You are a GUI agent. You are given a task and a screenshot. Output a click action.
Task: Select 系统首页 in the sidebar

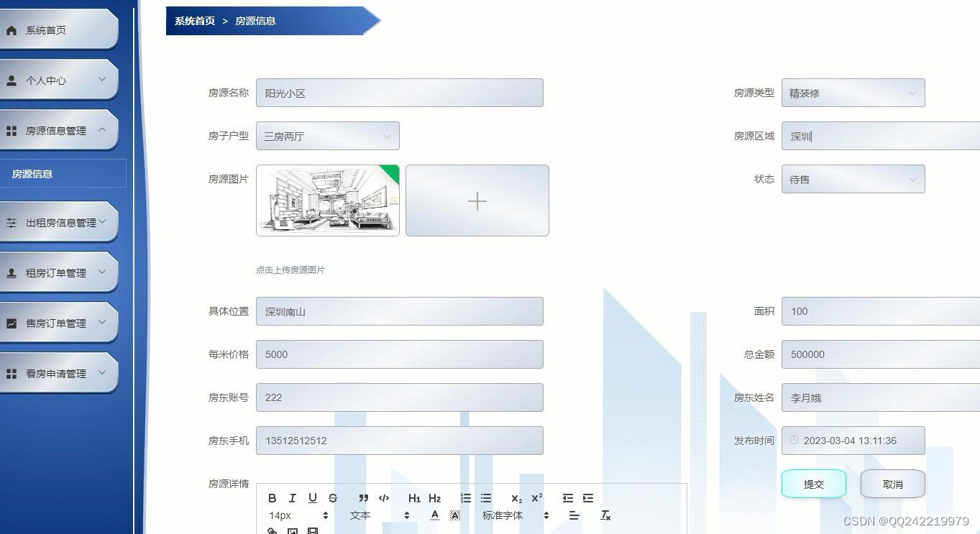tap(45, 29)
